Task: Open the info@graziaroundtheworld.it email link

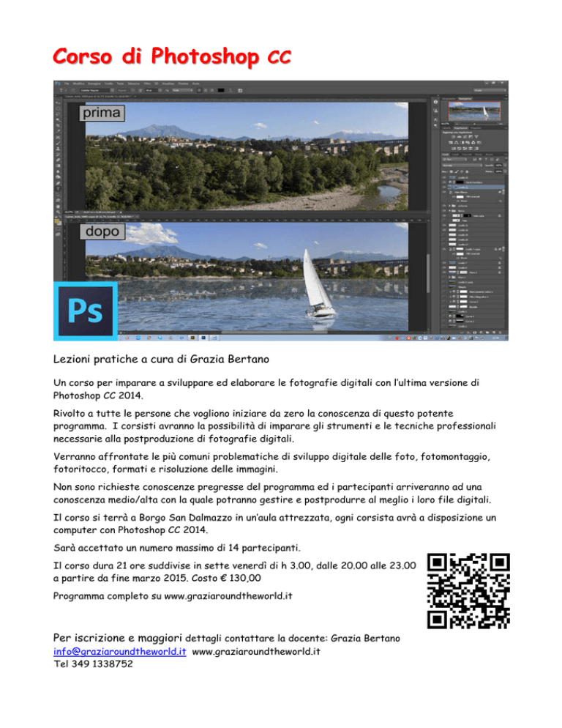Action: click(119, 651)
